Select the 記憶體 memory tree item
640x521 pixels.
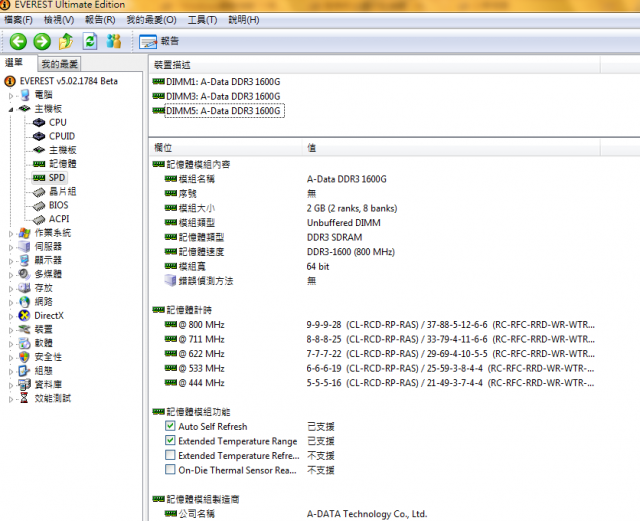click(x=62, y=164)
